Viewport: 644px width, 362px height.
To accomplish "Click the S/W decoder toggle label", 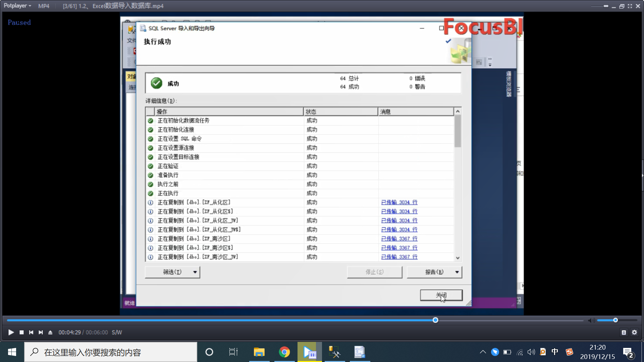I will click(117, 332).
